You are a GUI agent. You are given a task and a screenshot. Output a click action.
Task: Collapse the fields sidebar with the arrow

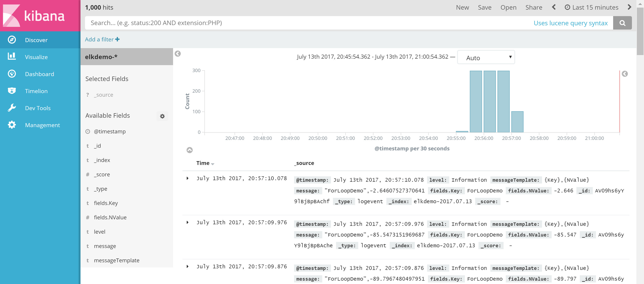pyautogui.click(x=178, y=54)
